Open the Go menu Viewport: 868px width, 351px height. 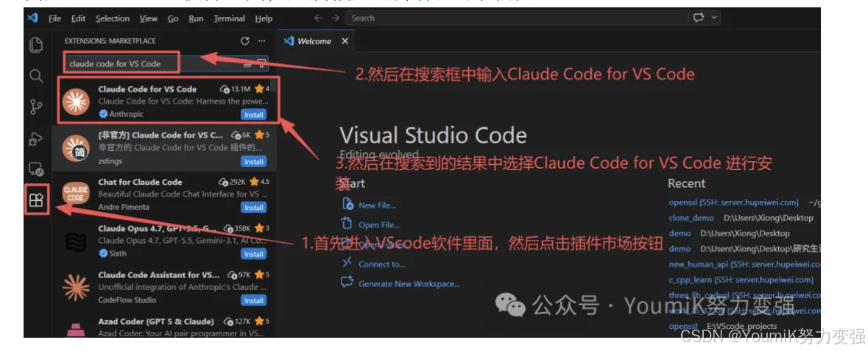[x=173, y=18]
